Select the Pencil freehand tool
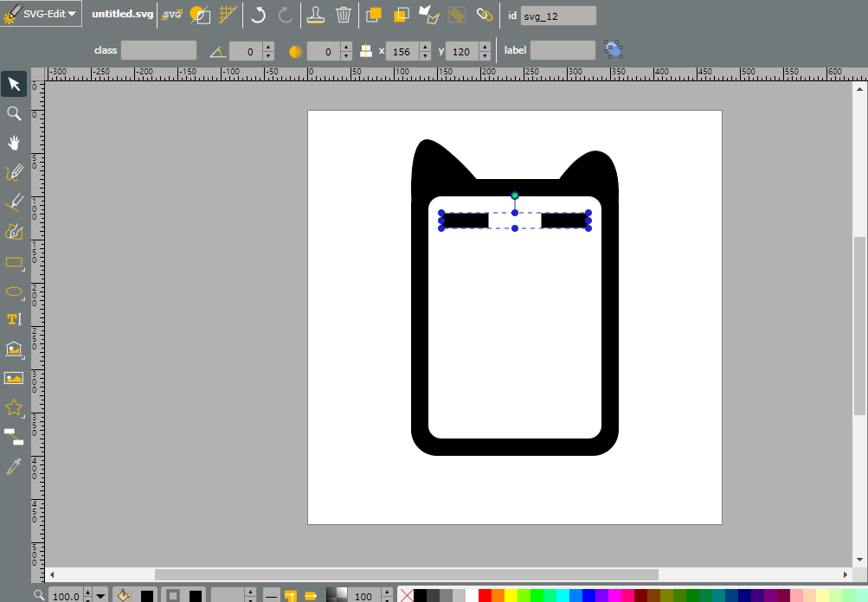 [14, 172]
